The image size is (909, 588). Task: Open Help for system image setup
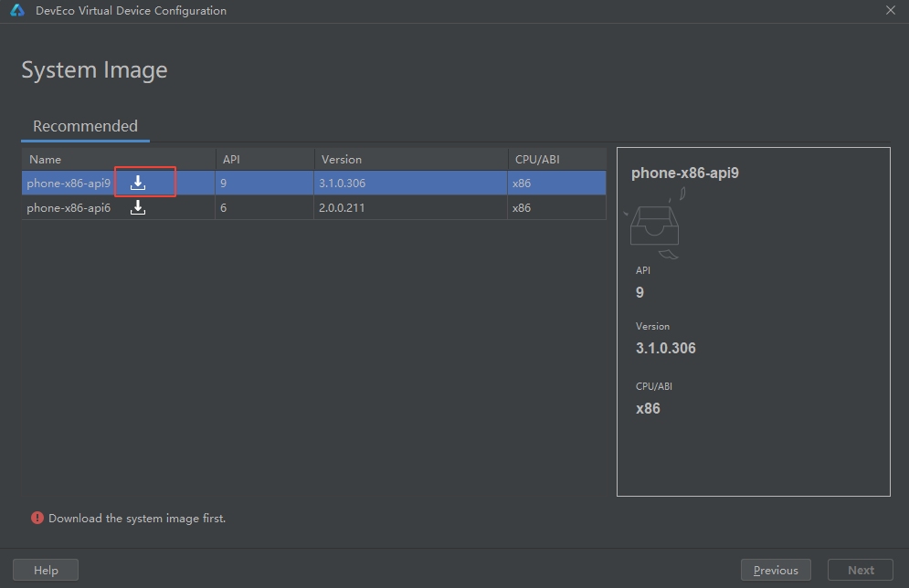46,570
